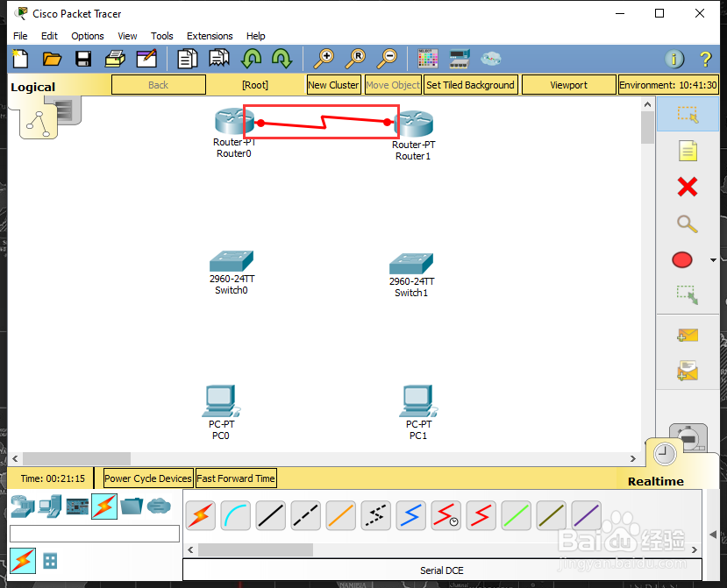Select the Connections lightning category

pos(104,506)
